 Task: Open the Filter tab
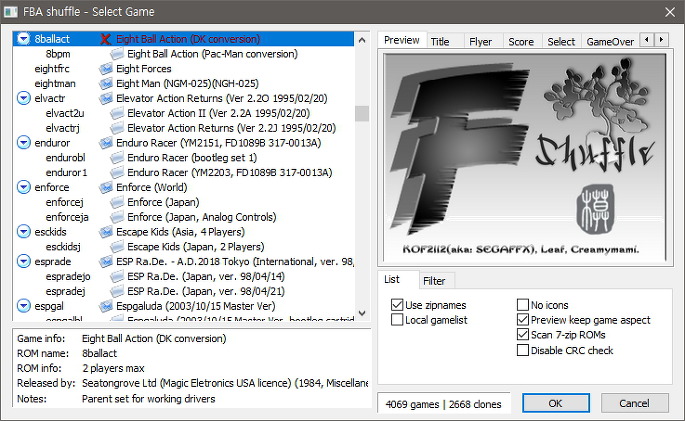(433, 281)
